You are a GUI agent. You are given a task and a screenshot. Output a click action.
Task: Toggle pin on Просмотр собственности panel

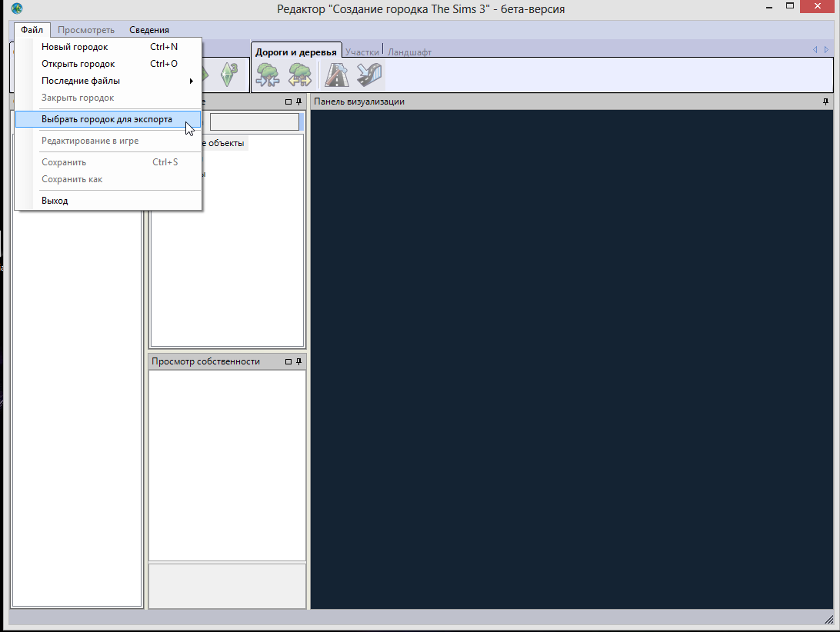[x=298, y=361]
